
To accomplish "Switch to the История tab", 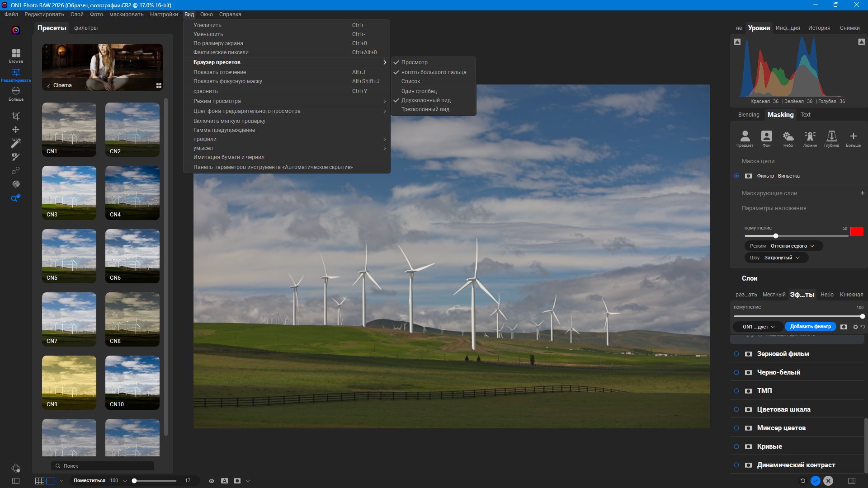I will (x=819, y=28).
